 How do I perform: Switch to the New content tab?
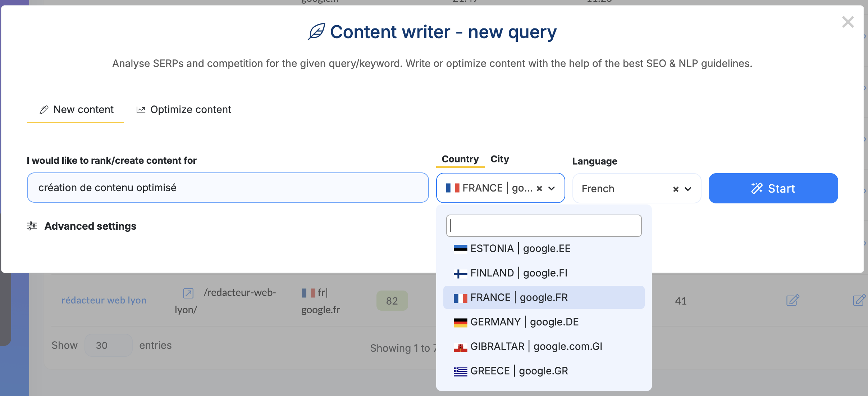point(76,109)
